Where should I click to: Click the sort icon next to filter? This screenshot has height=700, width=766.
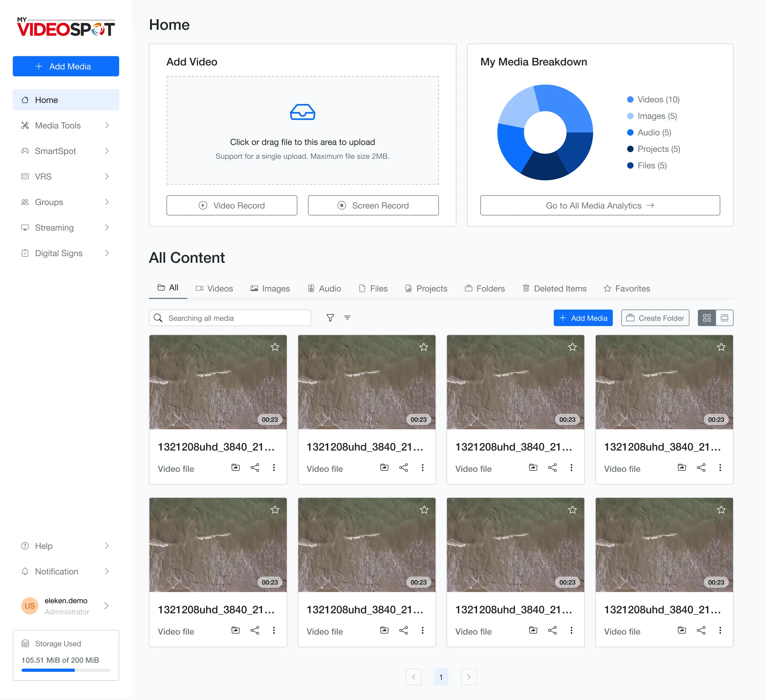pyautogui.click(x=347, y=318)
